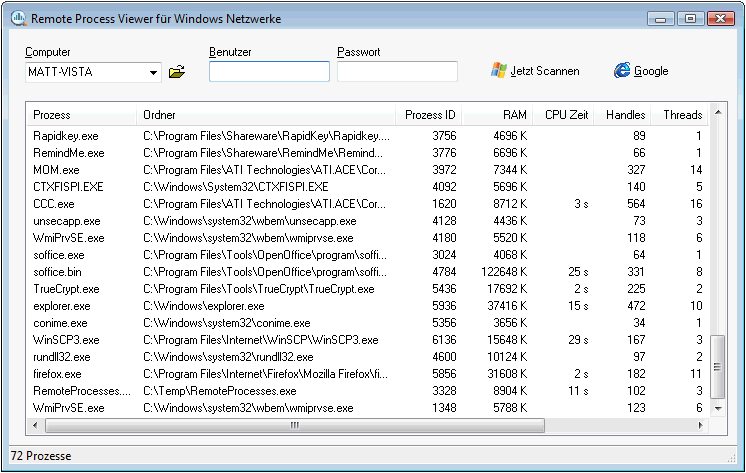Click the vertical scrollbar up arrow

718,112
